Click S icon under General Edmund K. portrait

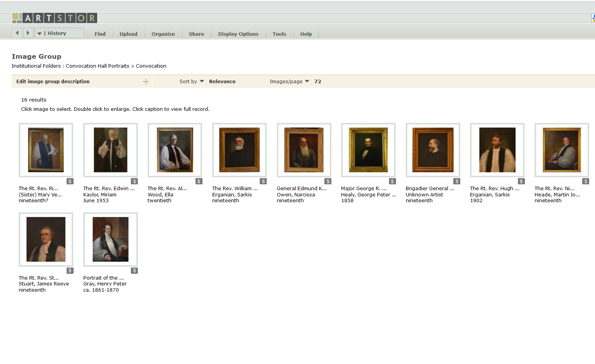click(x=328, y=181)
